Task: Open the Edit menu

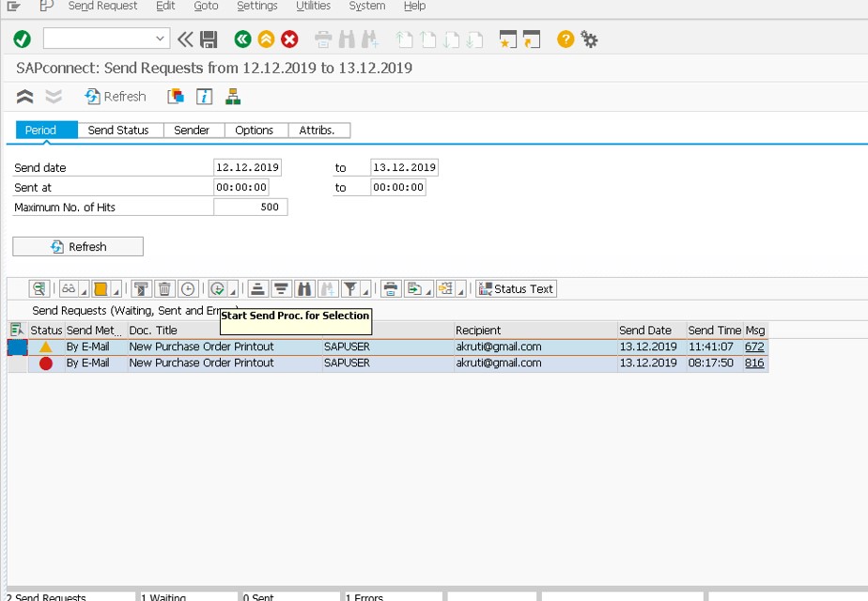Action: [x=165, y=6]
